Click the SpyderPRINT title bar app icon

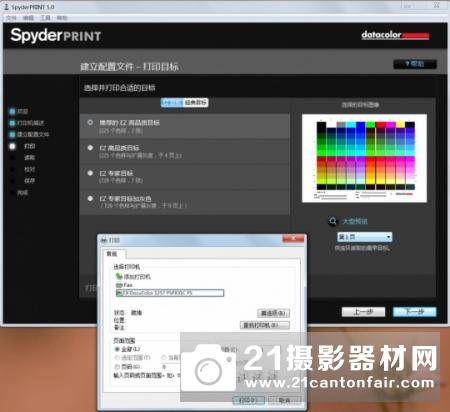pos(6,7)
